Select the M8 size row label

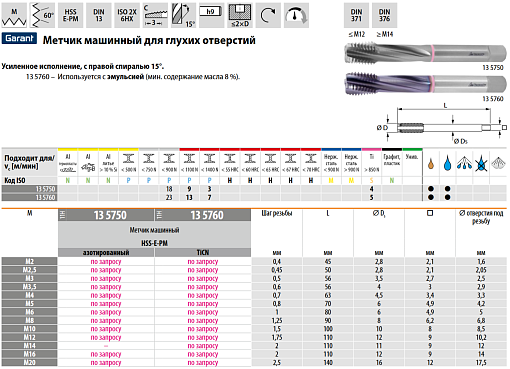pyautogui.click(x=29, y=320)
